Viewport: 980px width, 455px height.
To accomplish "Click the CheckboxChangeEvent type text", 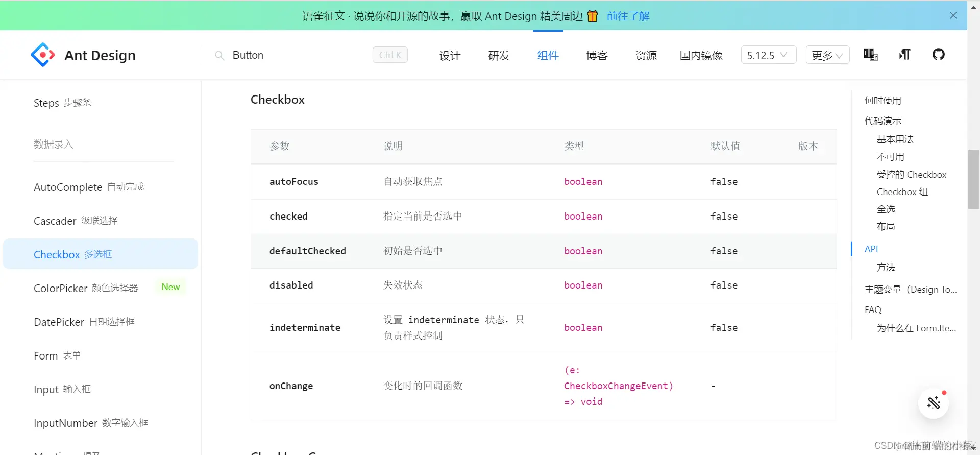I will pyautogui.click(x=618, y=386).
